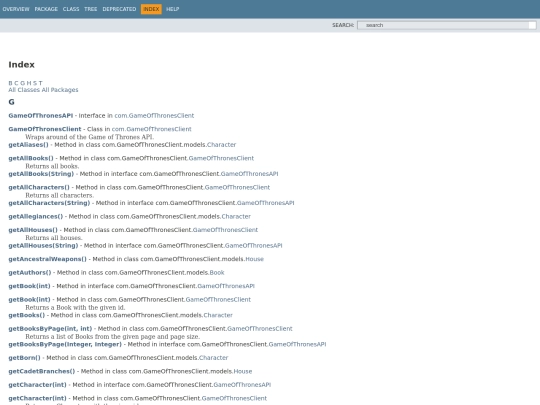Open GameOfThronesClient link on getAllBooks() row
The height and width of the screenshot is (405, 540).
[x=221, y=158]
